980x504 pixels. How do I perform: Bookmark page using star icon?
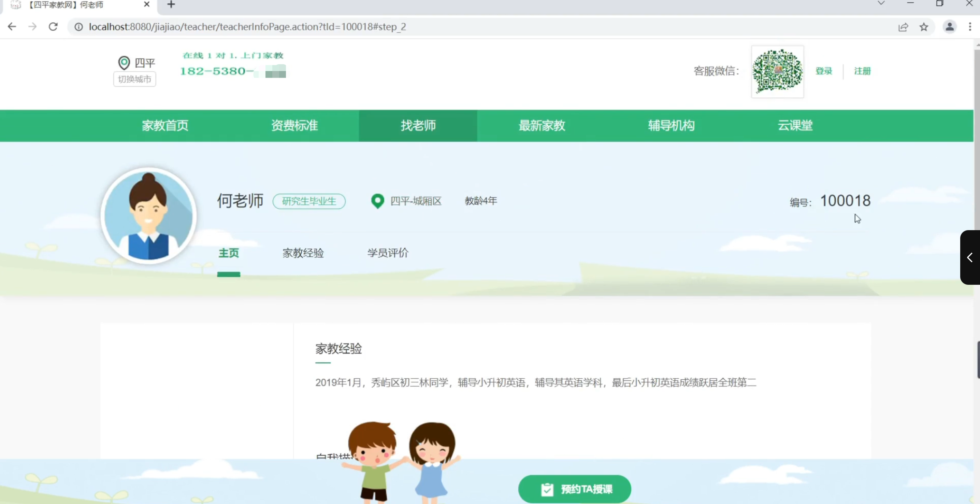click(924, 27)
